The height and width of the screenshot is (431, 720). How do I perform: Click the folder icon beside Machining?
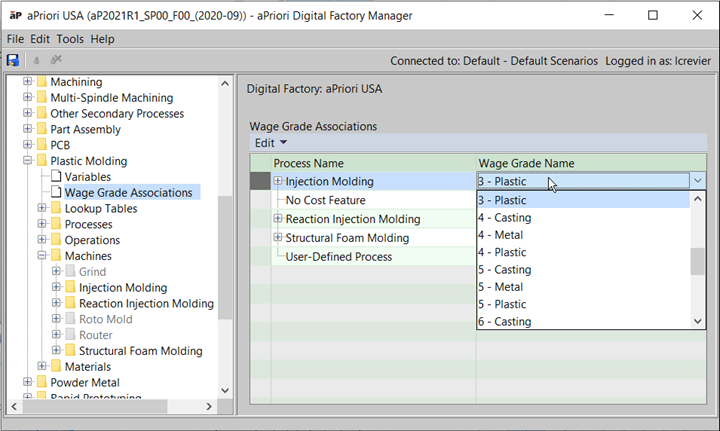(x=42, y=82)
